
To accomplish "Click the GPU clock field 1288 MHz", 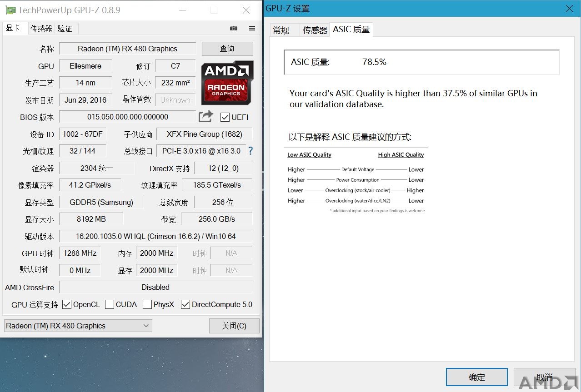I will 80,253.
